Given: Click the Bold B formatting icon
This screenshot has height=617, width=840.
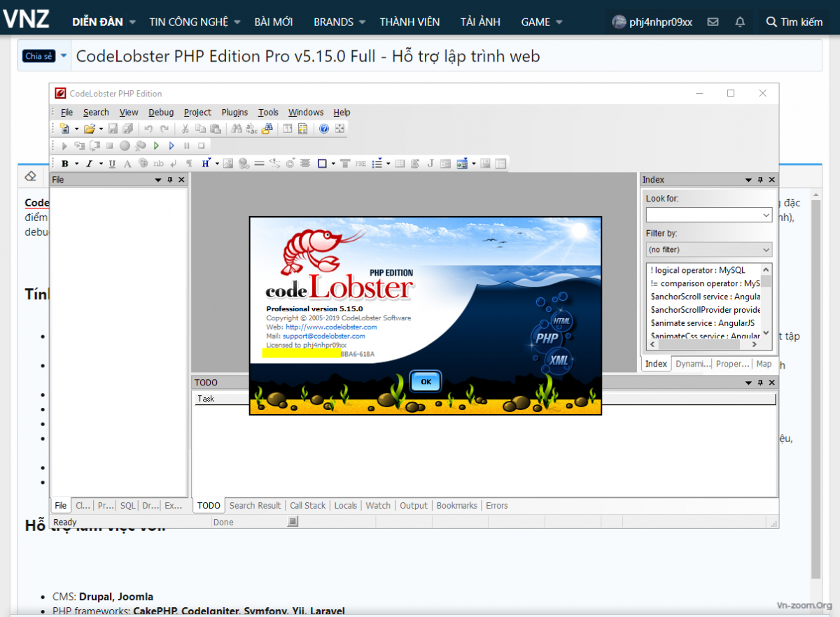Looking at the screenshot, I should coord(65,164).
